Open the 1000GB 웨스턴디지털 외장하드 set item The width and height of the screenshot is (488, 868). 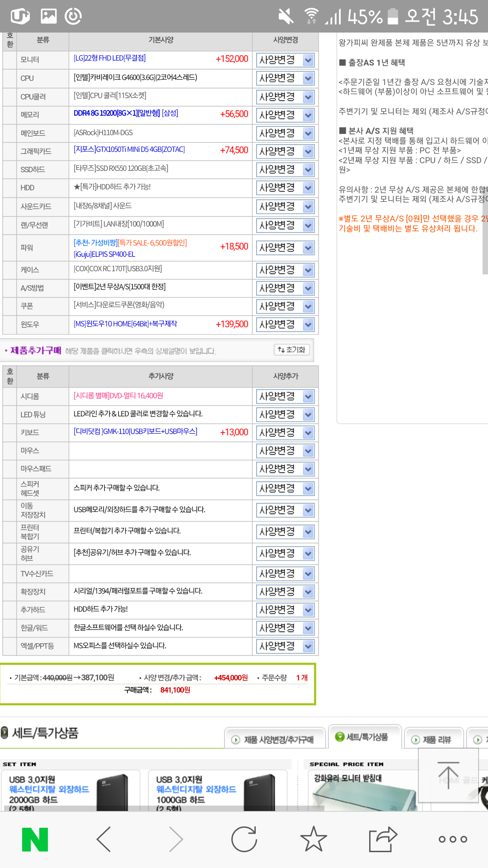[218, 790]
